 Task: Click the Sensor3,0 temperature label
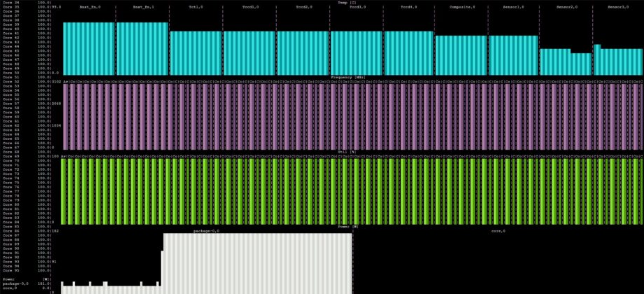coord(618,7)
